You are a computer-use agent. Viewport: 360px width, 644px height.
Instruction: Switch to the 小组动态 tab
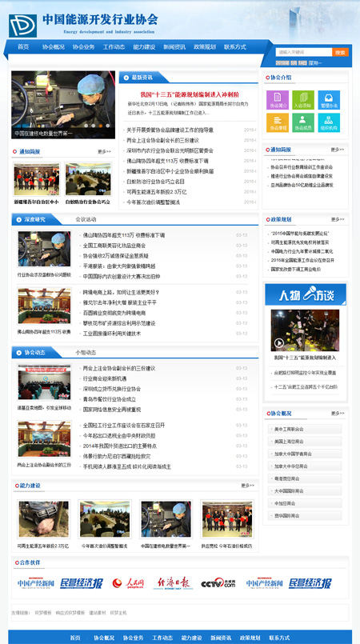click(x=86, y=352)
